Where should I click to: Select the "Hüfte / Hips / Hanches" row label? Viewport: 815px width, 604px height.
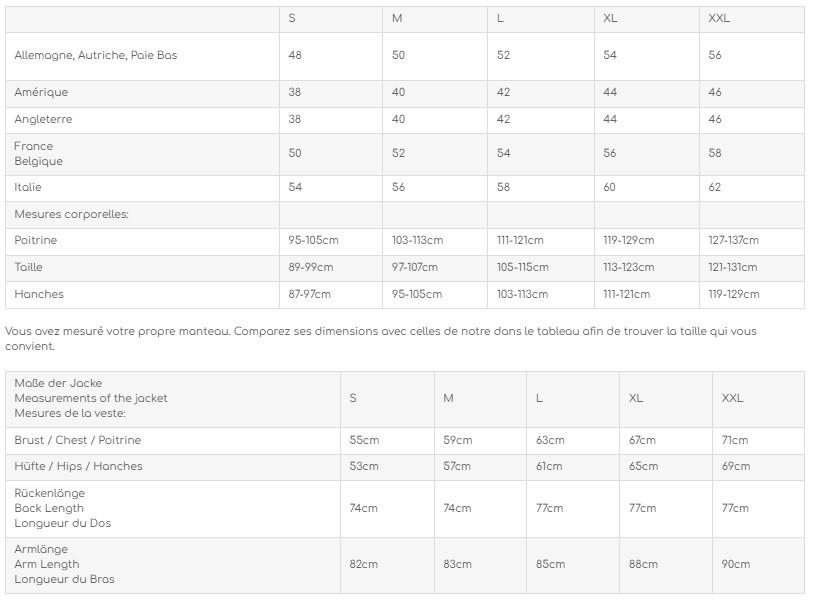tap(79, 467)
